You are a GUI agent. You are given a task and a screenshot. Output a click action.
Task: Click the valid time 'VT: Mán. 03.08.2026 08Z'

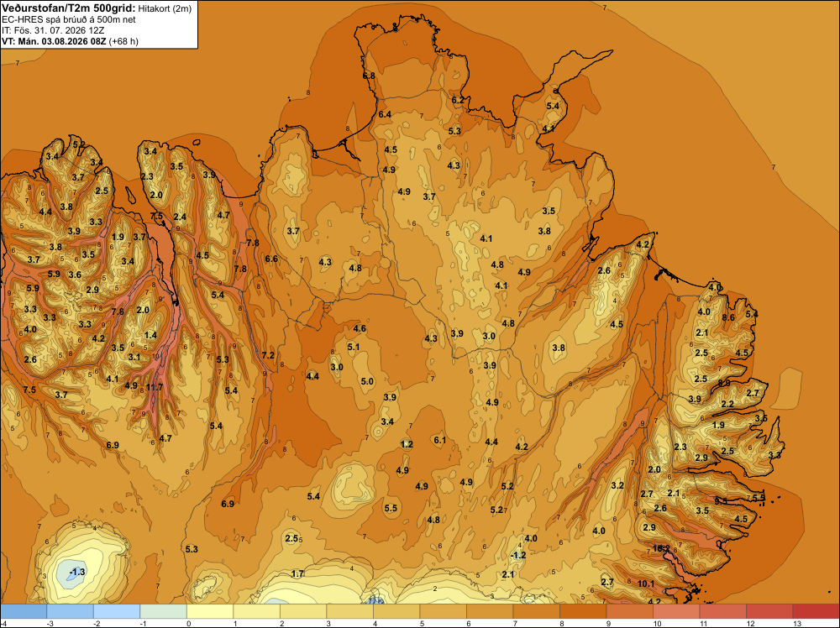click(x=54, y=41)
